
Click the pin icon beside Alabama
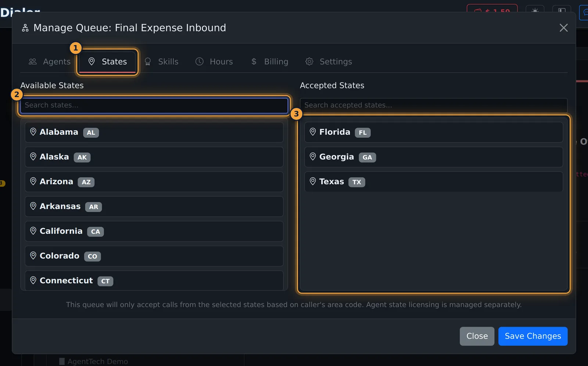33,132
